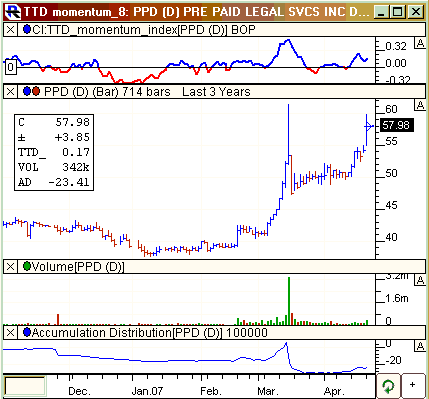429x399 pixels.
Task: Close the Accumulation Distribution pane
Action: [x=10, y=332]
